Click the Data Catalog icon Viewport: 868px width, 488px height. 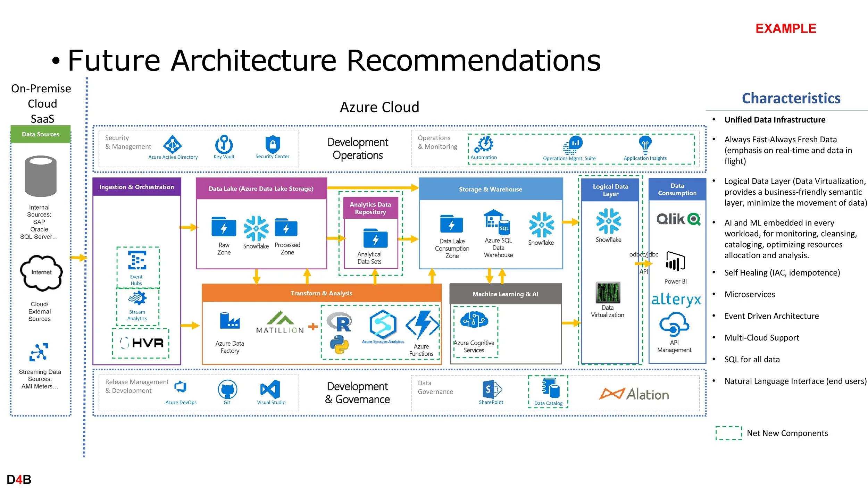pyautogui.click(x=550, y=388)
